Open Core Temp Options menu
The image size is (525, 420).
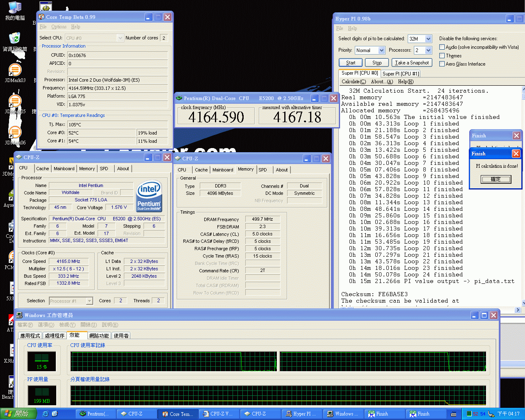59,27
